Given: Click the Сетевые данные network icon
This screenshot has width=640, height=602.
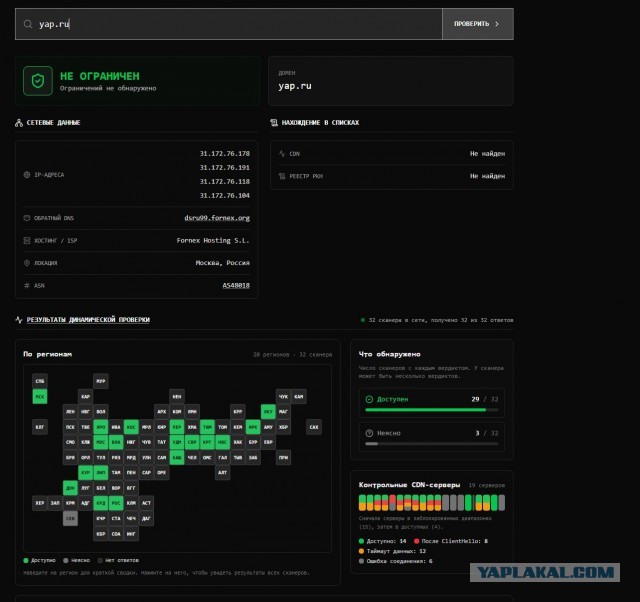Looking at the screenshot, I should [19, 123].
